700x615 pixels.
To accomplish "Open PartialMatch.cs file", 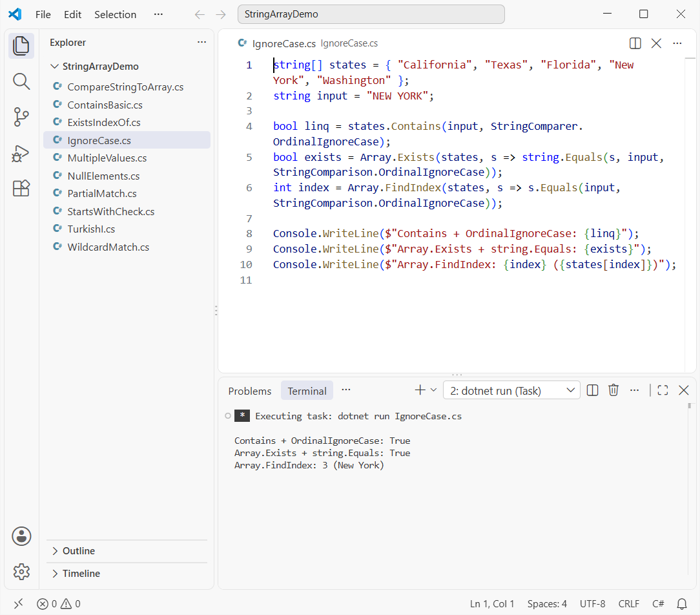I will [127, 193].
